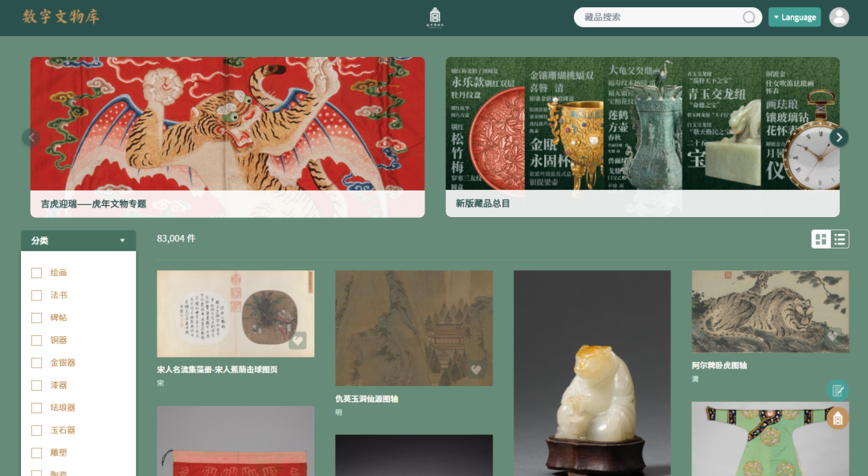
Task: Click the search magnifier icon
Action: (748, 17)
